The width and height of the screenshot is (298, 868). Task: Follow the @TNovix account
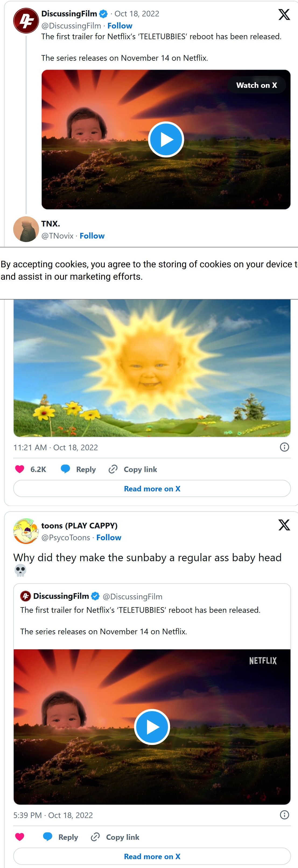point(92,236)
